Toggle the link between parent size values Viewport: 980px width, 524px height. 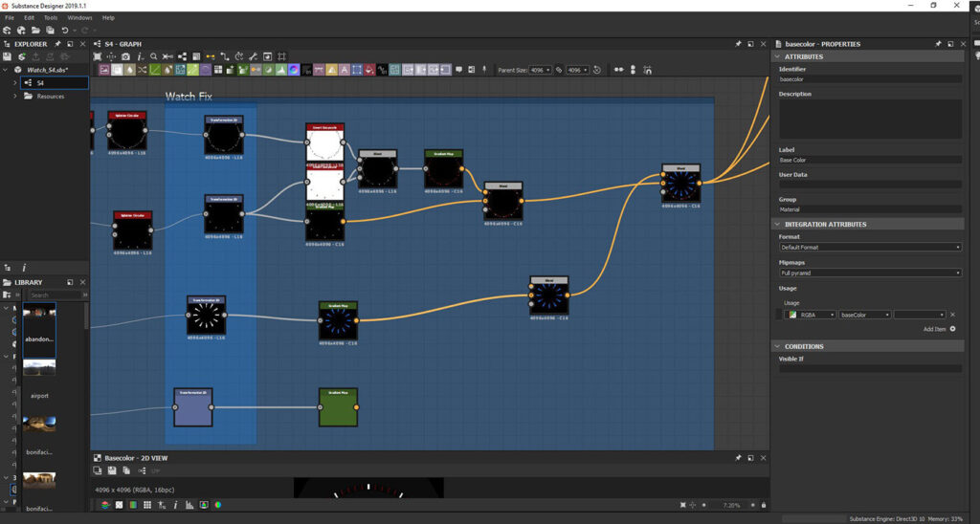point(559,70)
